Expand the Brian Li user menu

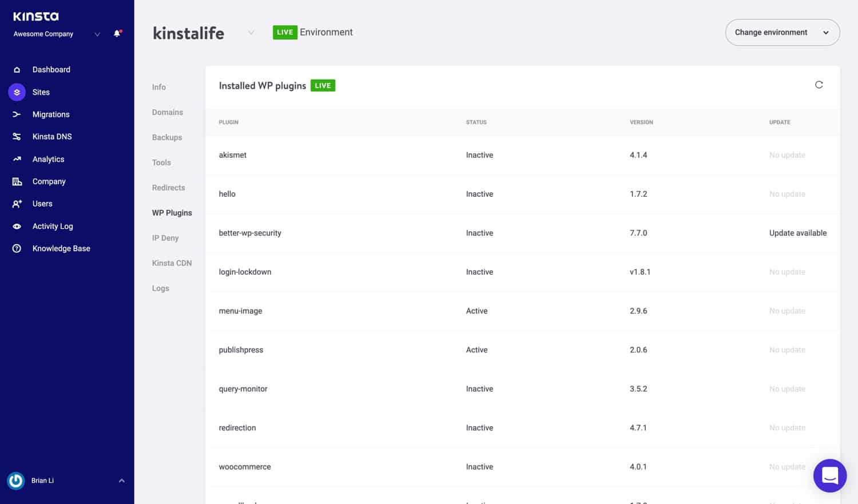point(121,481)
